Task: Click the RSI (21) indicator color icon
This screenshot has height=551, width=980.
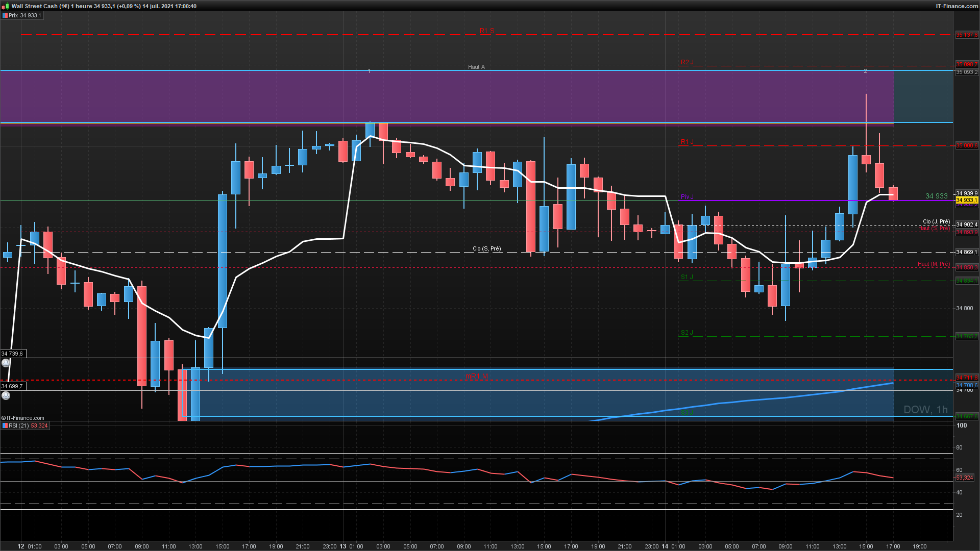Action: [x=5, y=425]
